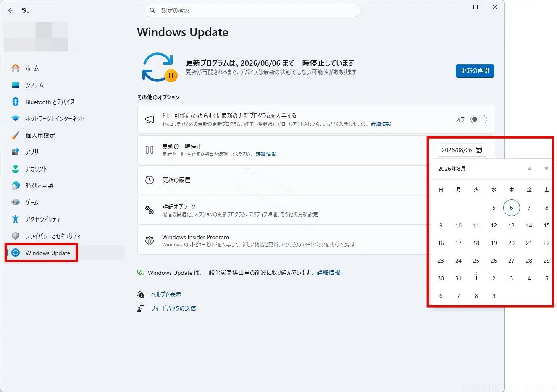The height and width of the screenshot is (392, 557).
Task: Choose date 15 in the calendar
Action: click(546, 225)
